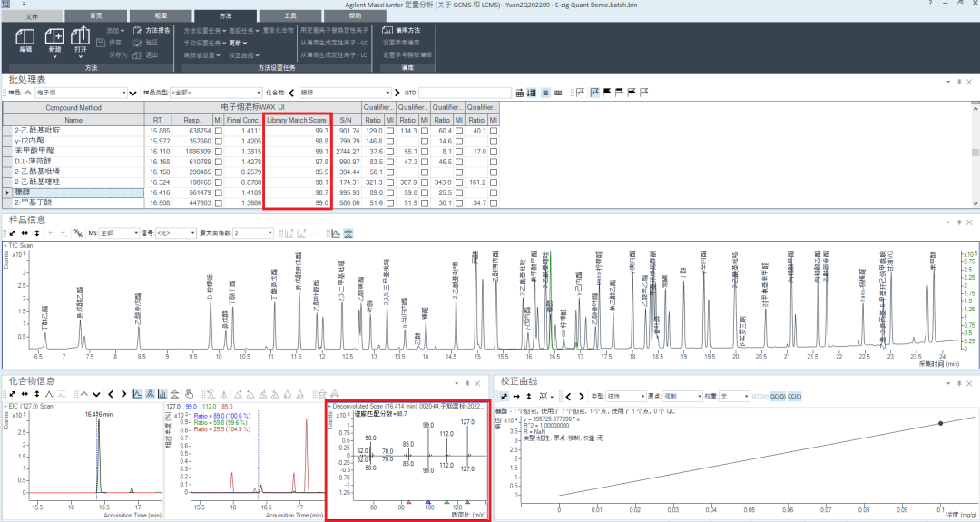Image resolution: width=980 pixels, height=522 pixels.
Task: Click vertical autoscale icon in 样品信息 toolbar
Action: click(37, 233)
